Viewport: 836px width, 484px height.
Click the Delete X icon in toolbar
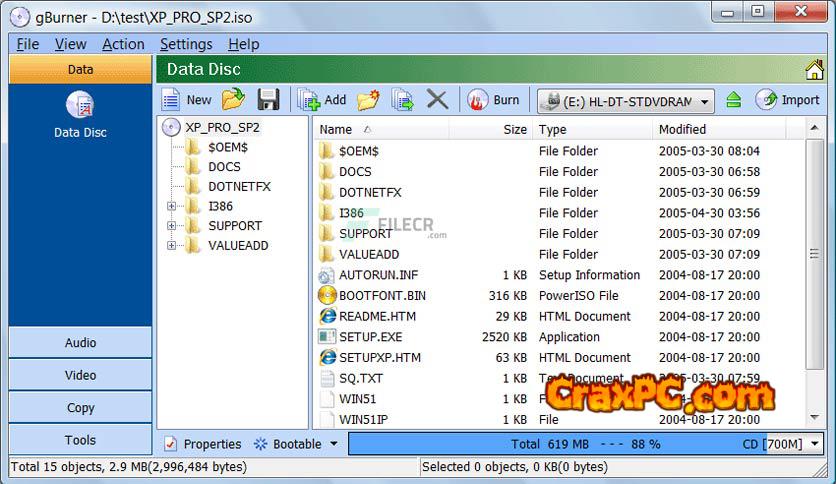tap(436, 99)
